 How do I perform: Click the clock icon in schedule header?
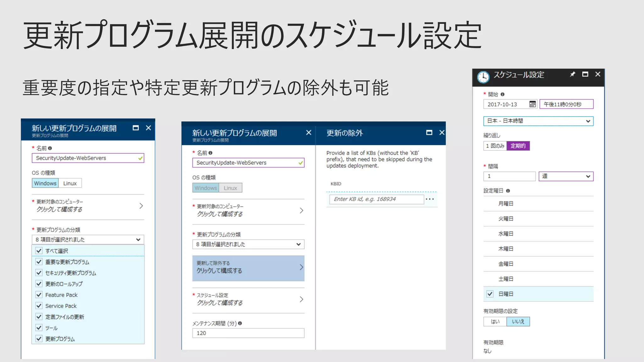[483, 77]
